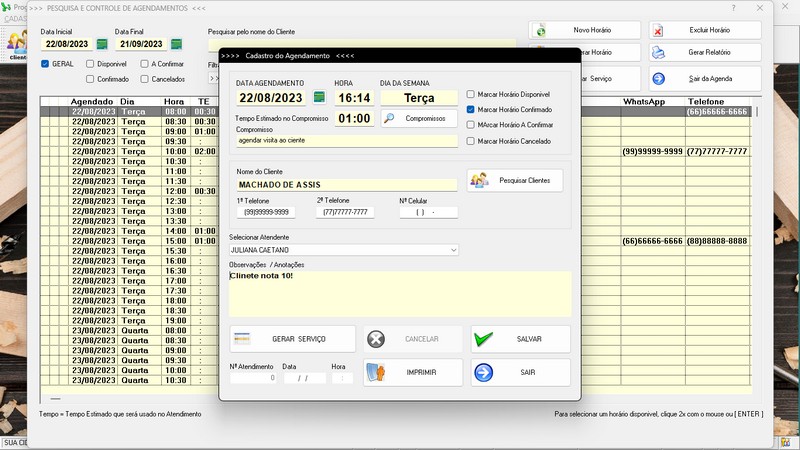Click the Novo Horário plus icon
Viewport: 800px width, 450px height.
tap(541, 31)
